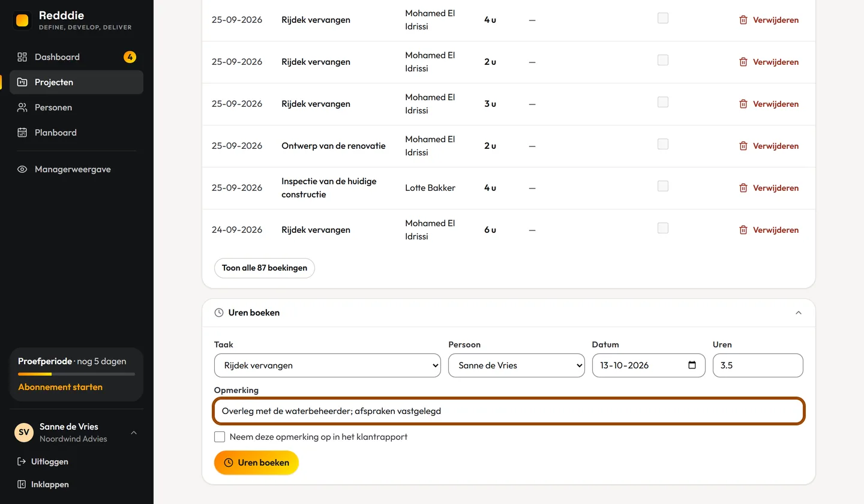Click the Uren input field
The image size is (864, 504).
(758, 365)
